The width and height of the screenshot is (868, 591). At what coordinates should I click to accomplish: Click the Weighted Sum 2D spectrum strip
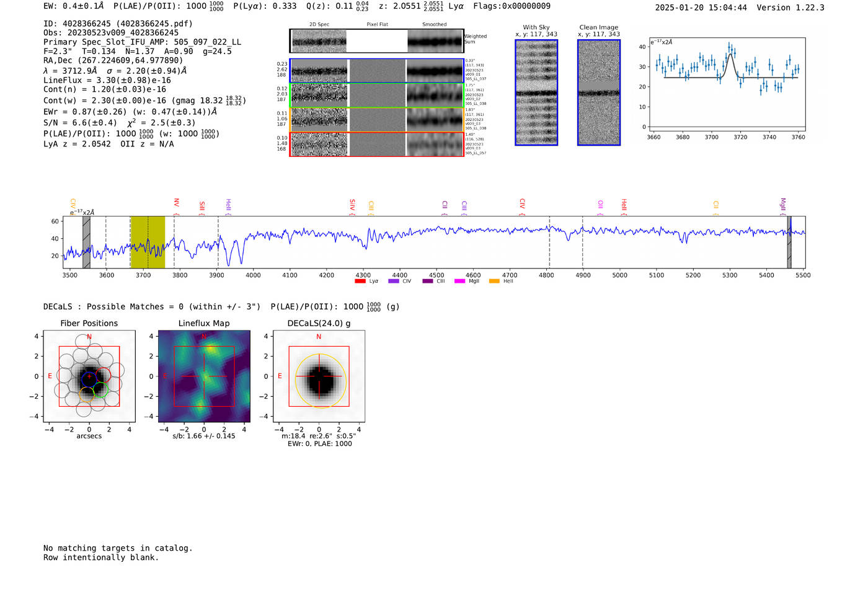click(376, 42)
